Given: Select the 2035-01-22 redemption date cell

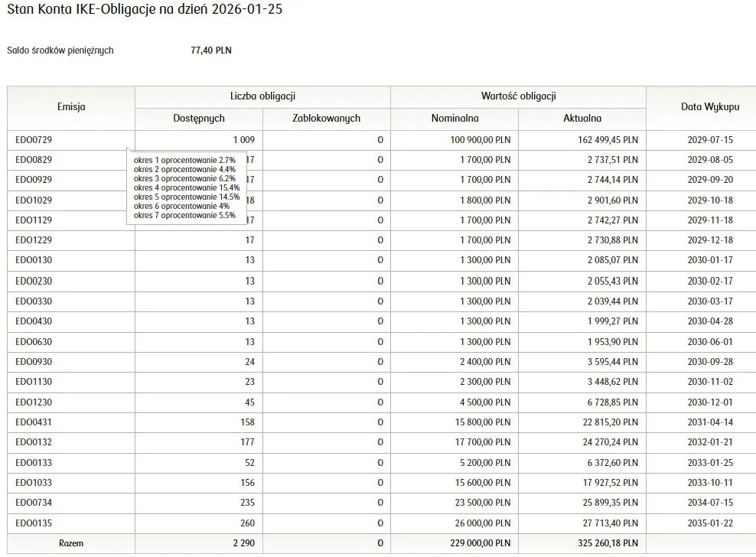Looking at the screenshot, I should [x=709, y=523].
